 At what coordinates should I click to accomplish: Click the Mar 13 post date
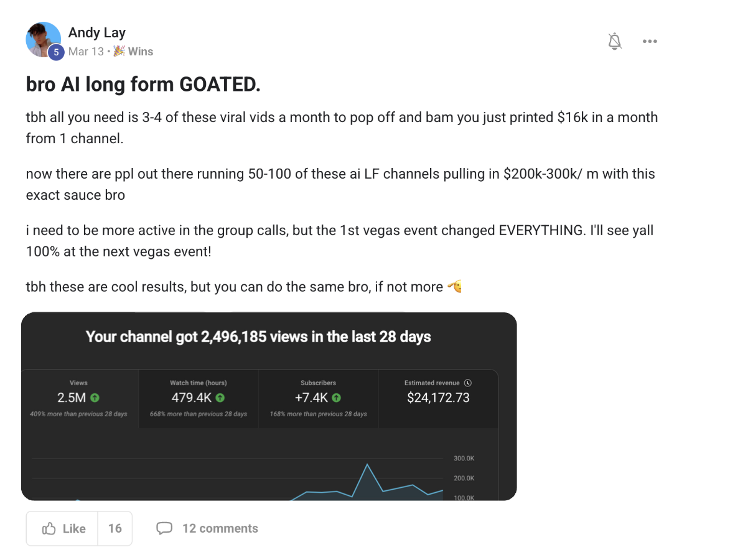(x=86, y=52)
